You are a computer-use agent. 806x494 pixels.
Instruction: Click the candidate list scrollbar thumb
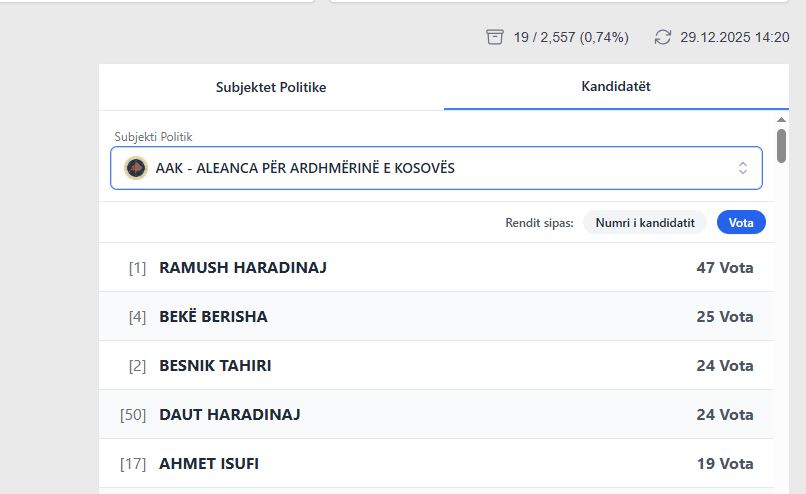click(x=781, y=145)
